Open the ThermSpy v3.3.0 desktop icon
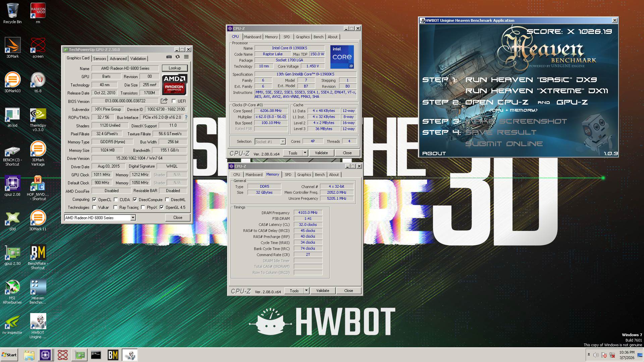 (x=38, y=119)
